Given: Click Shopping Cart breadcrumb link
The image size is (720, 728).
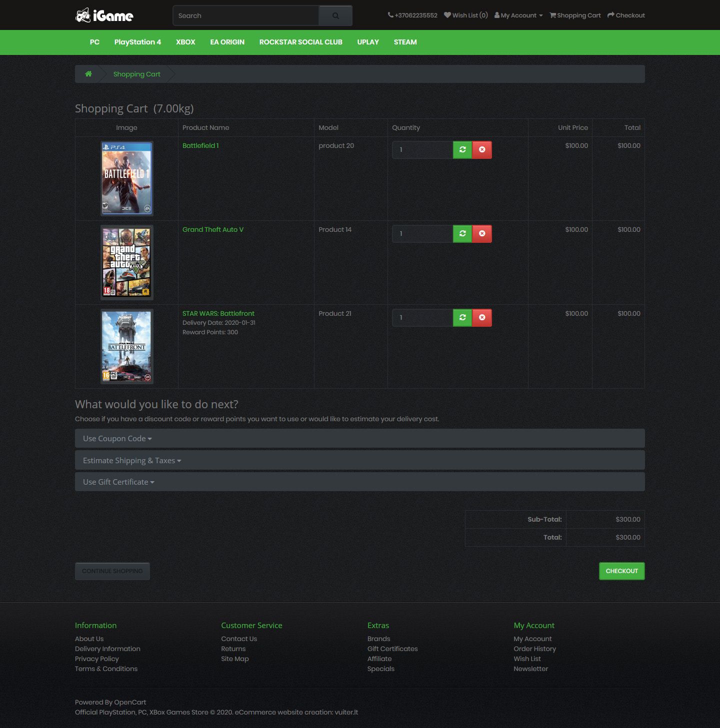Looking at the screenshot, I should click(x=137, y=74).
